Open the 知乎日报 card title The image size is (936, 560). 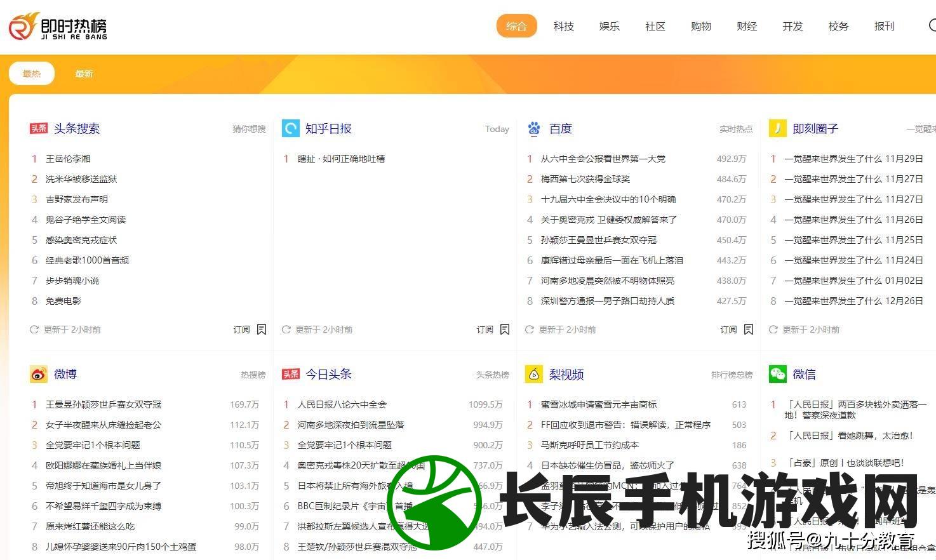pyautogui.click(x=328, y=128)
